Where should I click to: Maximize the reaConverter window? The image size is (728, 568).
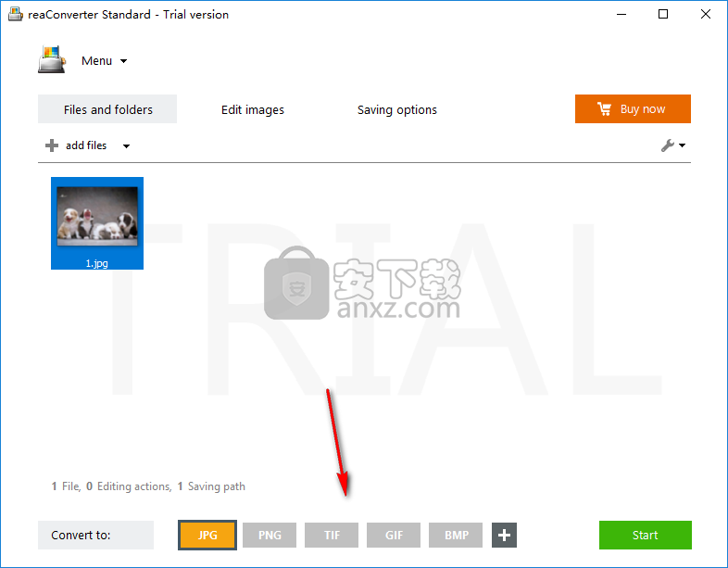click(x=663, y=15)
